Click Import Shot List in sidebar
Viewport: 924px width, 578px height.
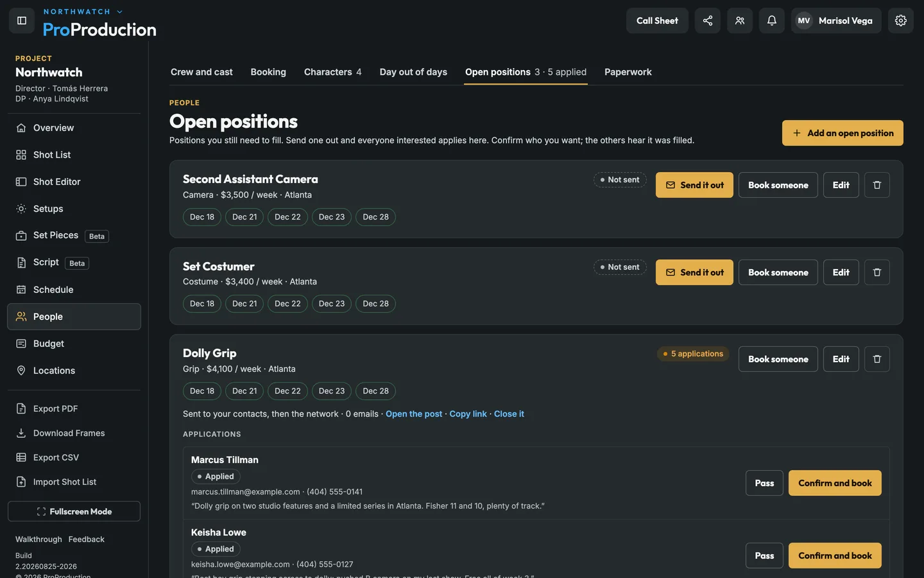tap(74, 482)
